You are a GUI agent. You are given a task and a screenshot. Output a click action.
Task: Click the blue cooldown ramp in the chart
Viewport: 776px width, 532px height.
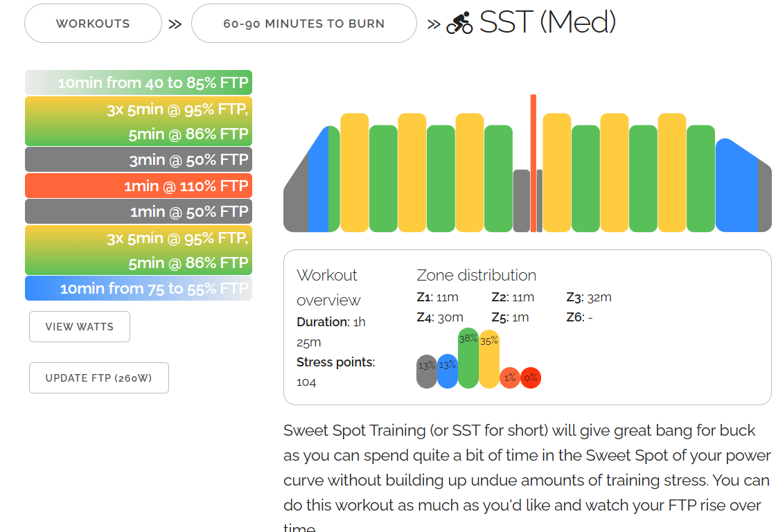[736, 190]
